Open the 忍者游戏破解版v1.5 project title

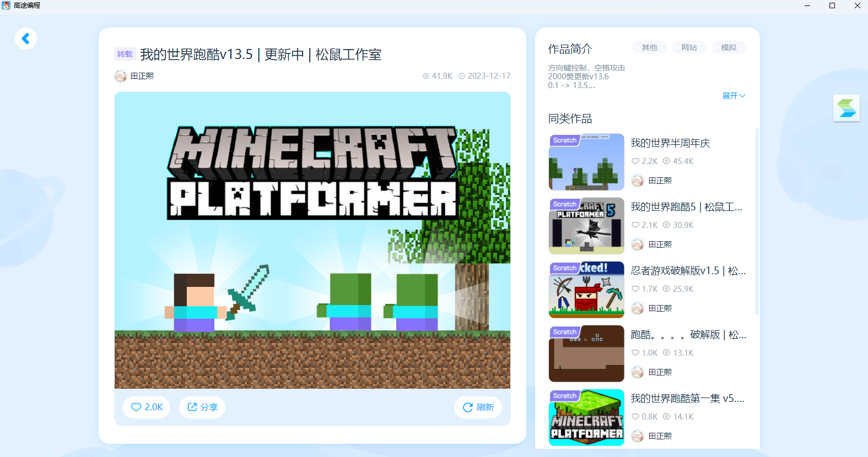coord(688,271)
